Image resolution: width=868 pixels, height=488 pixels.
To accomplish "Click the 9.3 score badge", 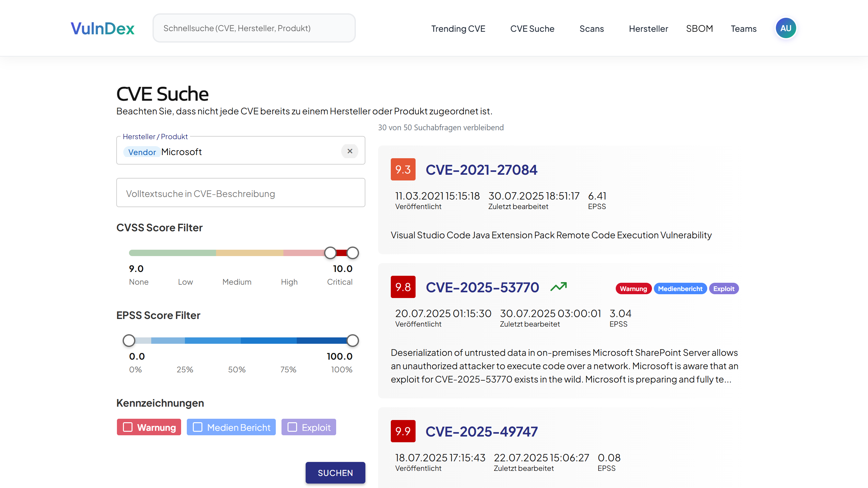I will click(x=403, y=169).
